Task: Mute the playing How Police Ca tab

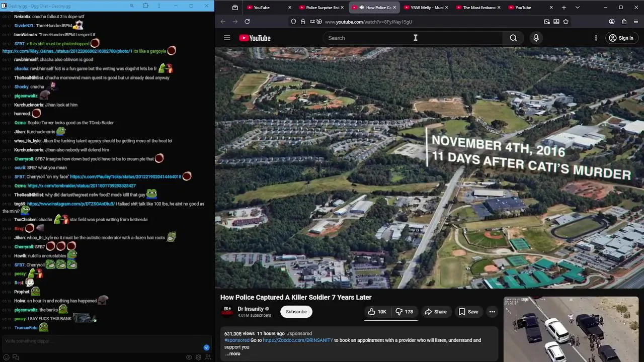Action: pos(361,8)
